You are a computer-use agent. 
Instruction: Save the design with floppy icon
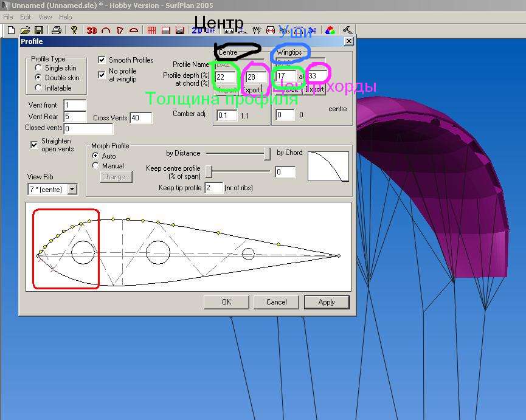pos(38,30)
